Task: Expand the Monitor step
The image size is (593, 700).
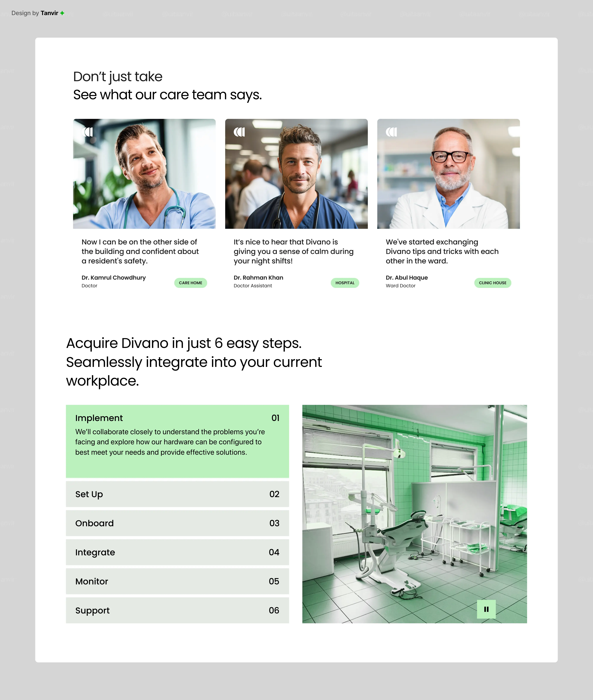Action: click(177, 581)
